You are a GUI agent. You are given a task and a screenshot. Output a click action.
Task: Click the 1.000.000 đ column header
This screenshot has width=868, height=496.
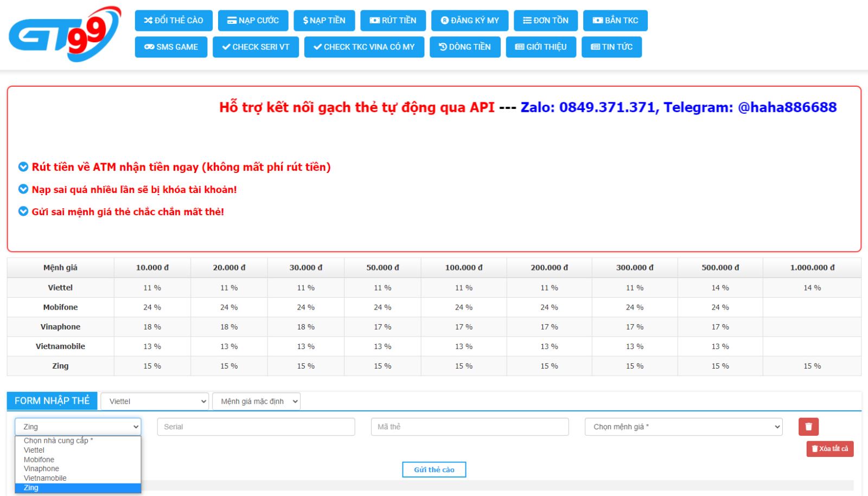pos(812,268)
